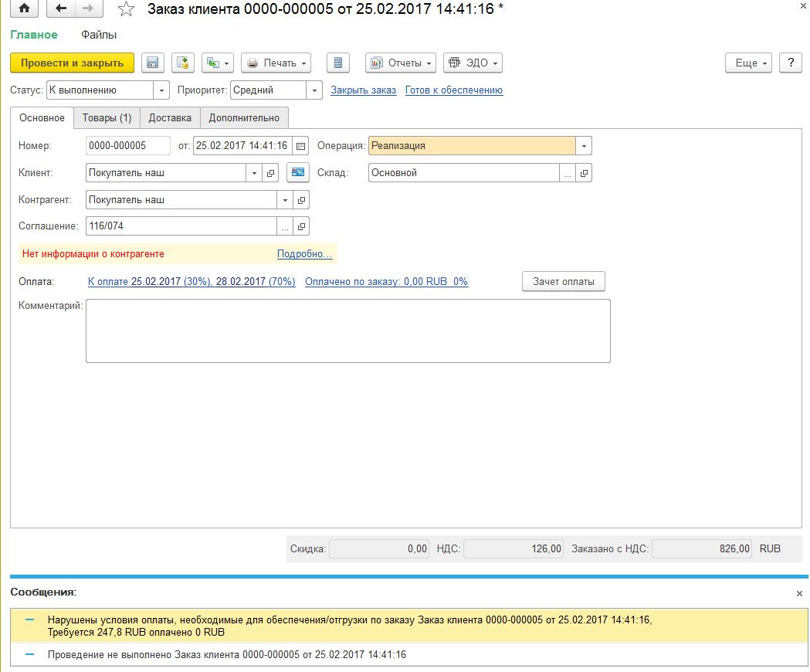Save the document with the floppy disk icon
Screen dimensions: 810x672
153,63
